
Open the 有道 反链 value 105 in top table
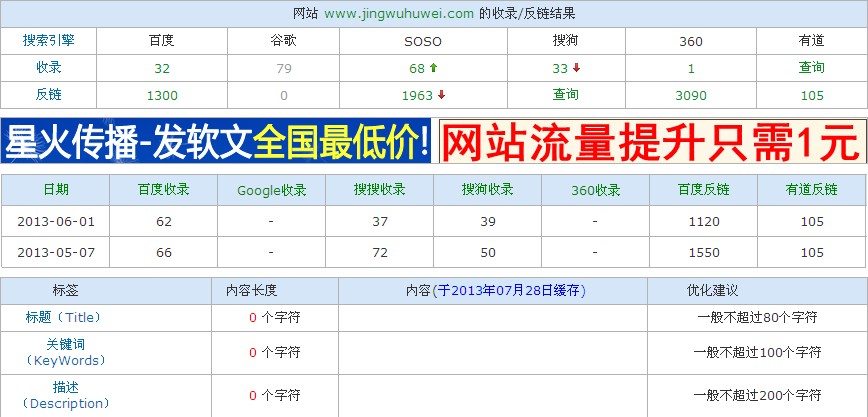tap(812, 96)
